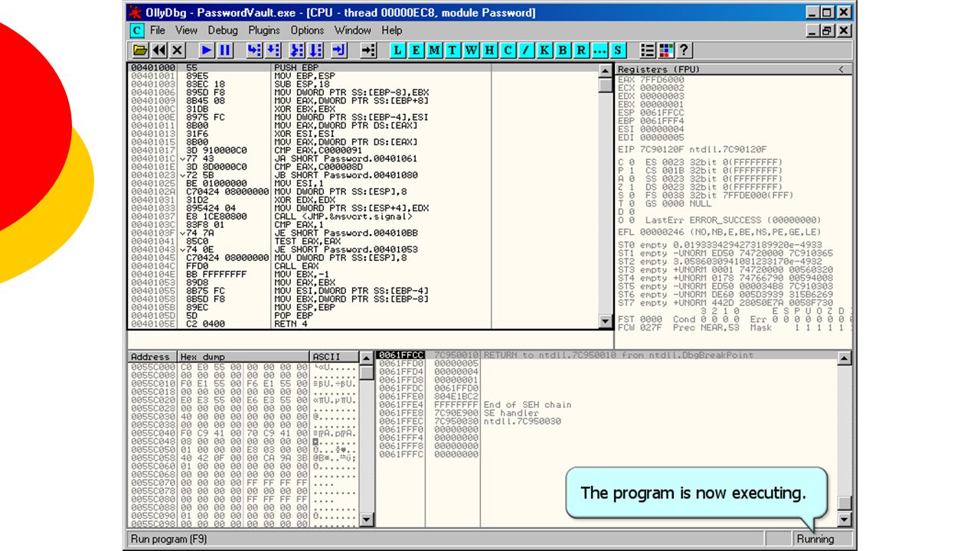Restart program with the rewind icon

(x=158, y=51)
